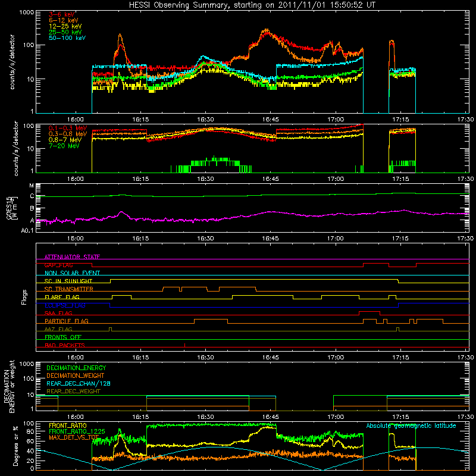Click the 0.8-7 MeV legend entry
The width and height of the screenshot is (476, 476).
click(65, 140)
